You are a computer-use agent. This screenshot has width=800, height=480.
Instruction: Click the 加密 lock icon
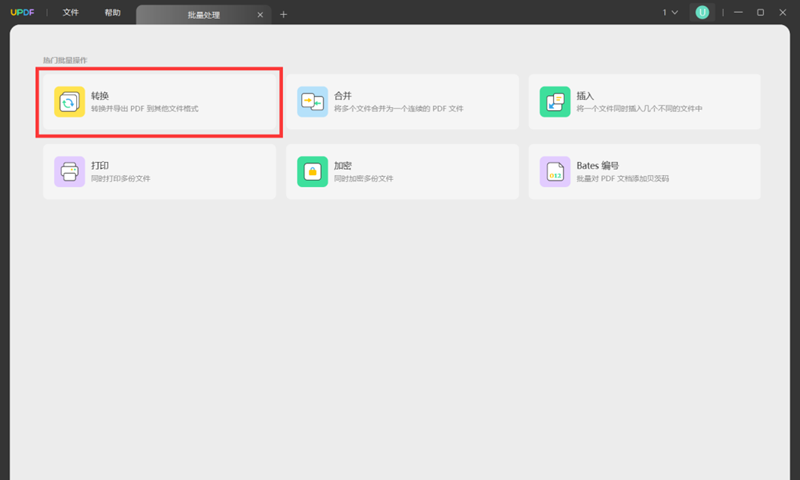point(312,172)
